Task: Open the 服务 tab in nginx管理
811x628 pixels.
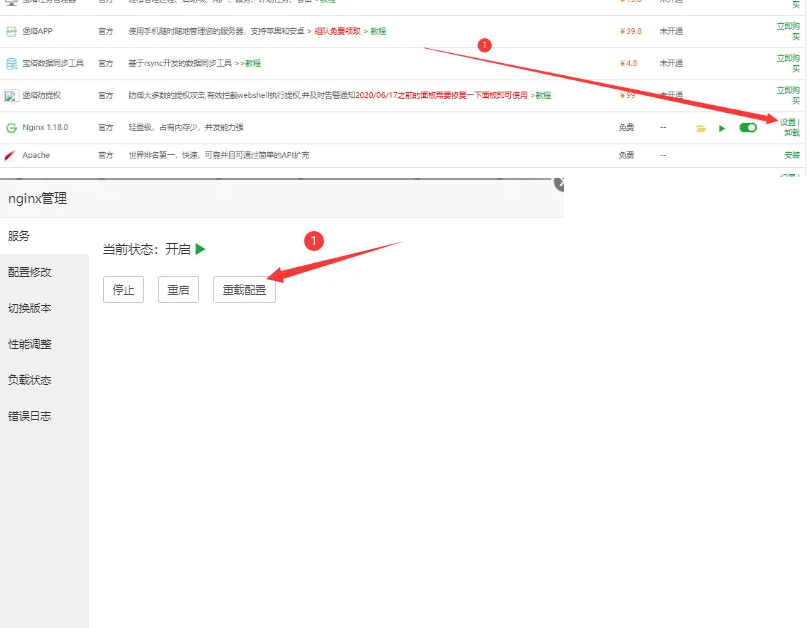Action: [44, 236]
